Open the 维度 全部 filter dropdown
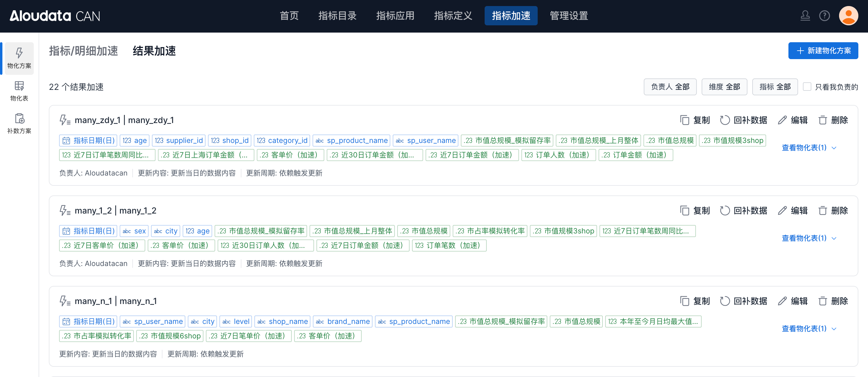 point(724,87)
